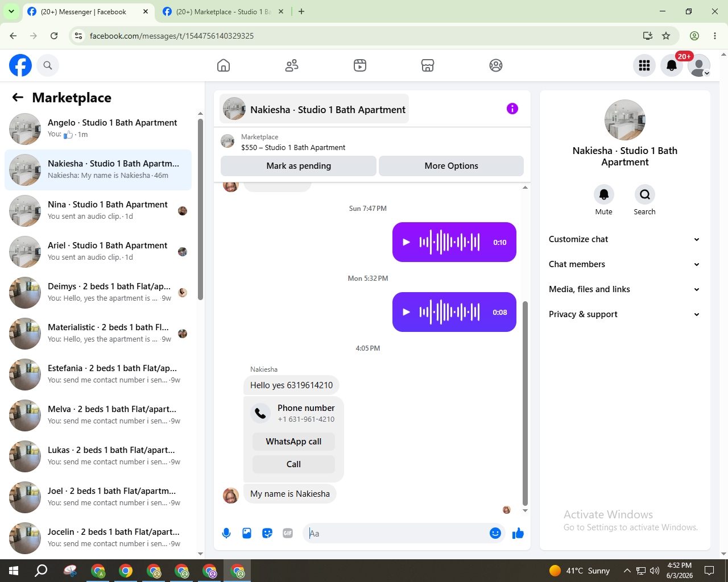Play the 0:08 audio clip
Viewport: 728px width, 582px height.
pyautogui.click(x=406, y=312)
